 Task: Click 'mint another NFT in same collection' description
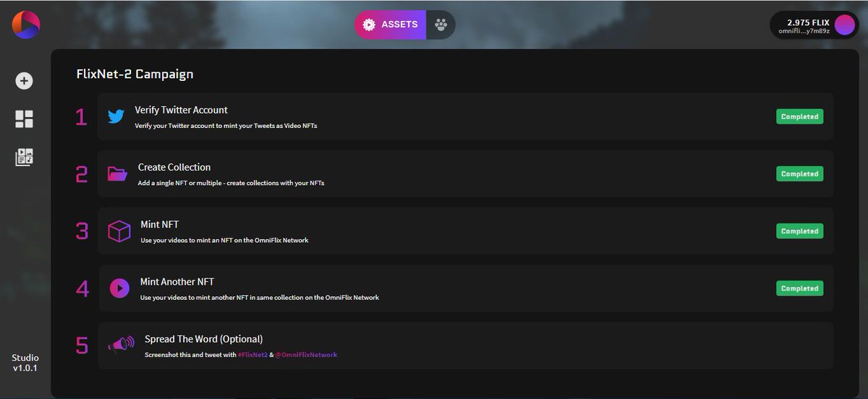coord(259,297)
